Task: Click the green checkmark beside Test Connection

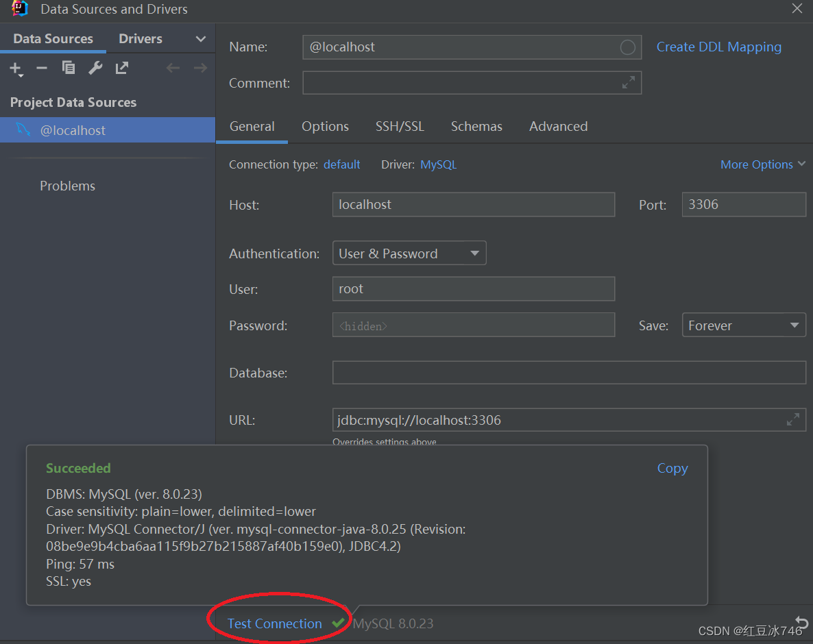Action: [x=338, y=622]
